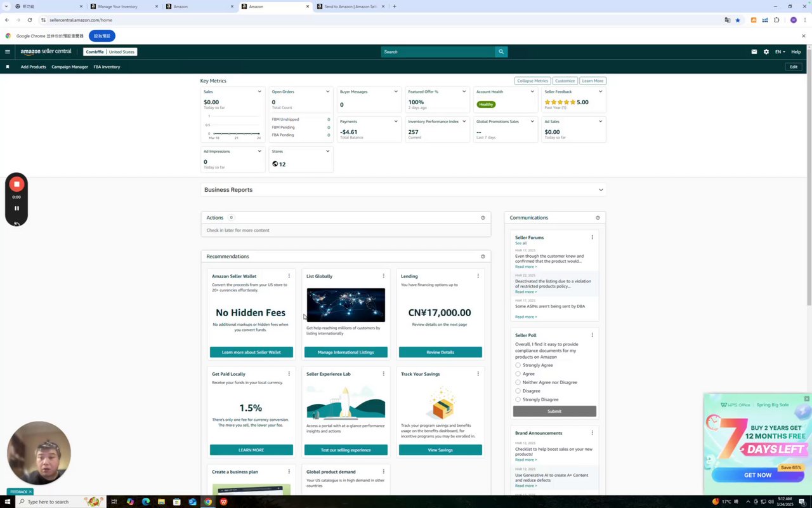Bookmark this page with the star icon

(x=737, y=20)
